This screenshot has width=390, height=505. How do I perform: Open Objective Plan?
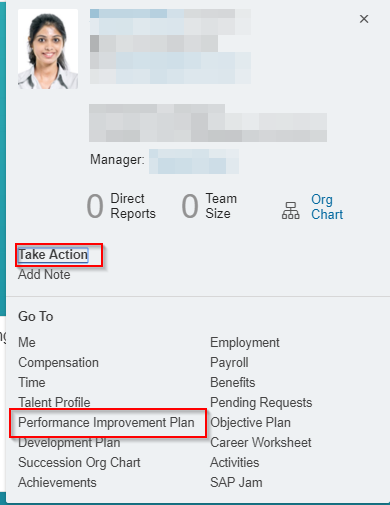click(x=250, y=423)
